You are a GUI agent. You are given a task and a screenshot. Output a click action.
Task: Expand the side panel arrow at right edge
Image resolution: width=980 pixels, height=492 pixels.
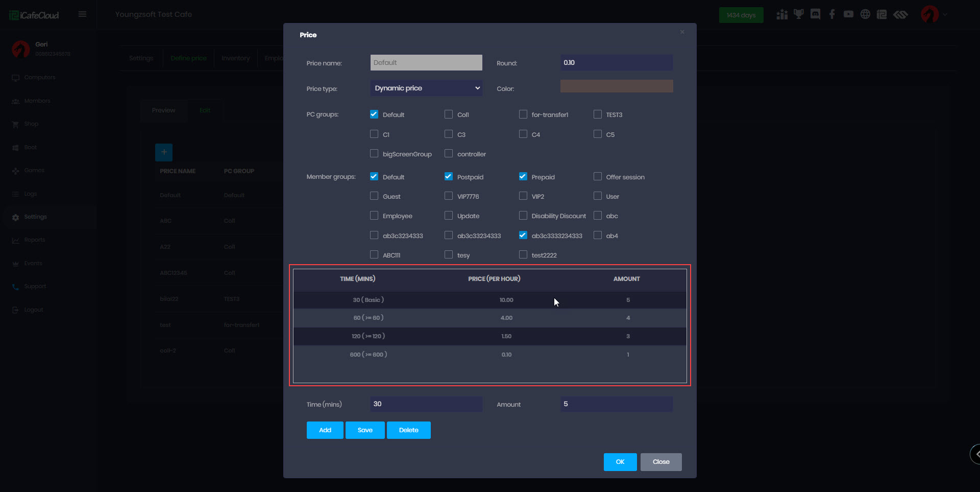tap(976, 454)
